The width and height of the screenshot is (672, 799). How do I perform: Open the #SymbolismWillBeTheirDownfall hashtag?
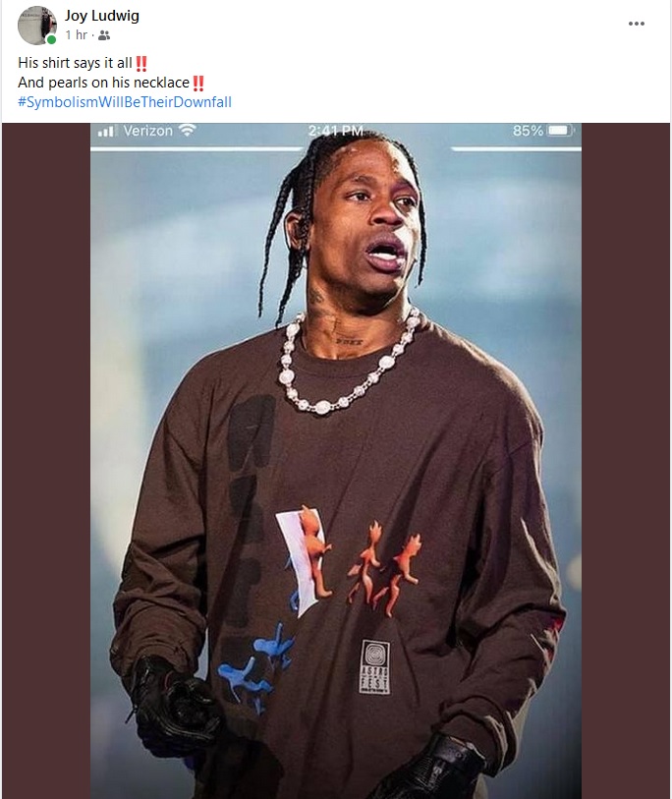[125, 102]
